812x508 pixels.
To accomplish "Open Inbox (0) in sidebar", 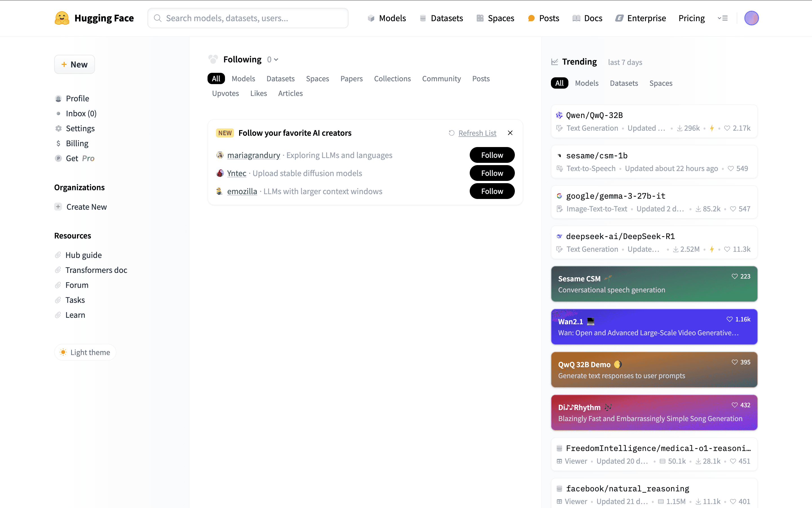I will coord(81,113).
